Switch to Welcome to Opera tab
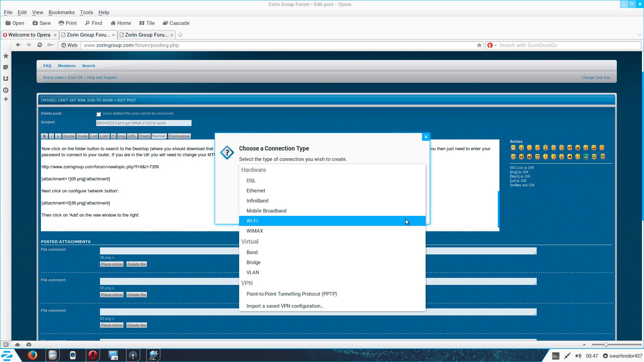 [x=29, y=35]
